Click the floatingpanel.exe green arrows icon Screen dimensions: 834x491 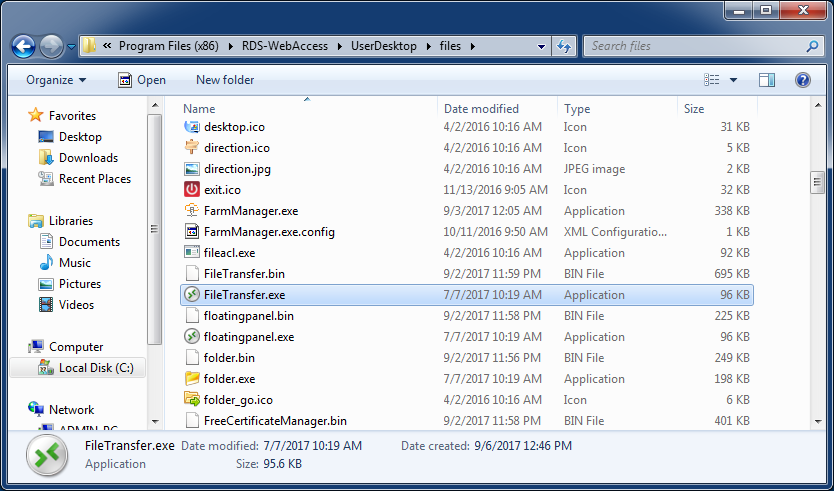click(x=191, y=337)
